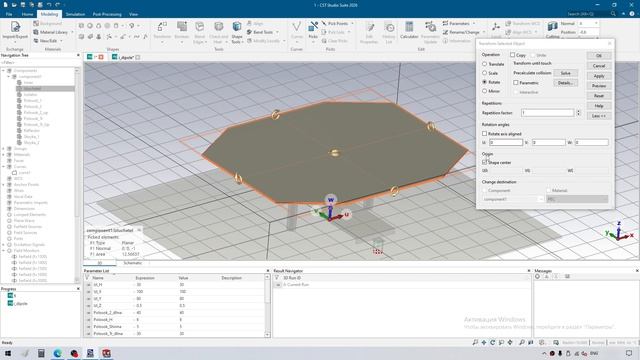Image resolution: width=640 pixels, height=360 pixels.
Task: Run Parametric Update
Action: pyautogui.click(x=430, y=32)
